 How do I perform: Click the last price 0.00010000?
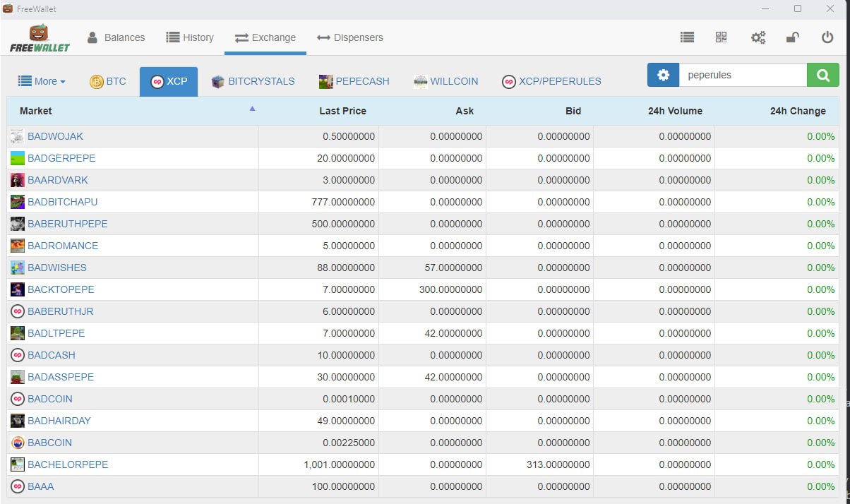(x=349, y=399)
